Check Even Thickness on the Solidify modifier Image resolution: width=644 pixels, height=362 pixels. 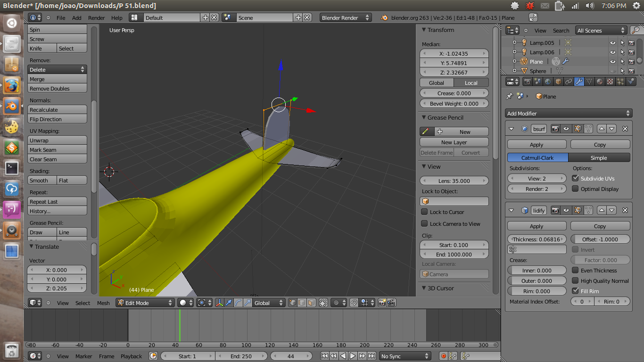click(575, 270)
